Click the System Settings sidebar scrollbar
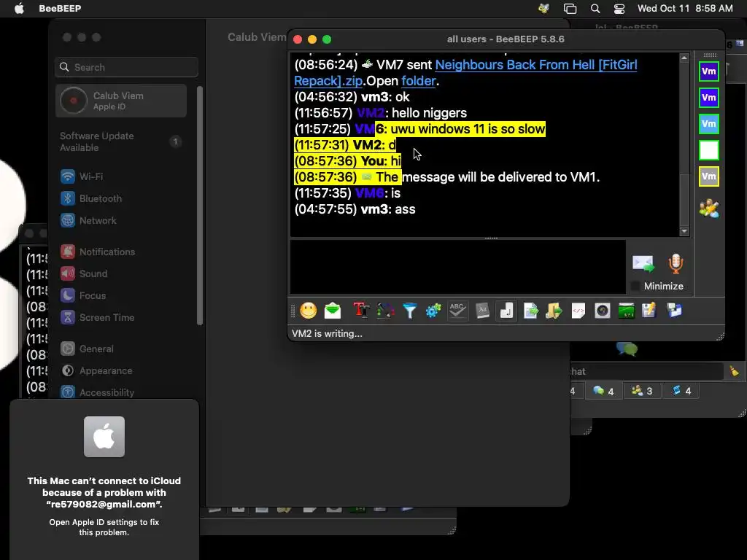747x560 pixels. pyautogui.click(x=200, y=206)
